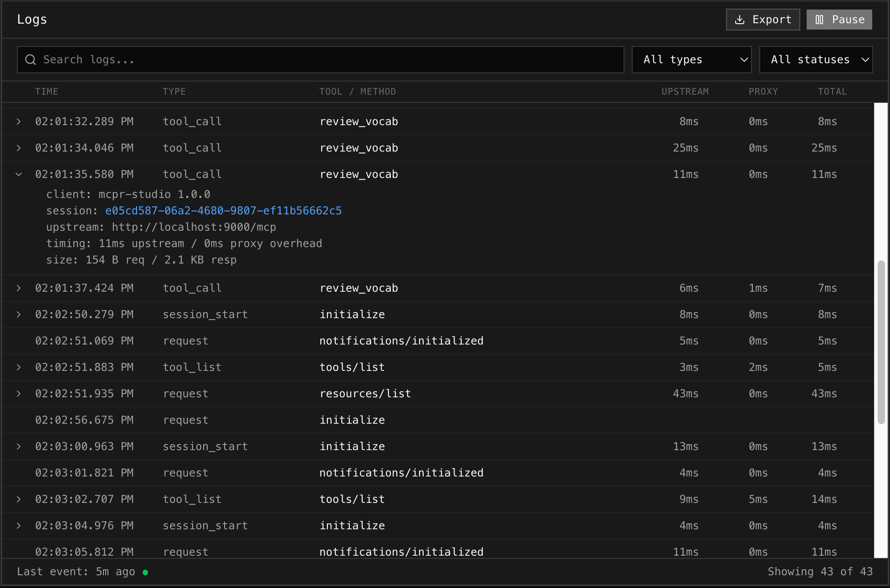Expand the resources/list entry at 02:02:51.935

click(x=18, y=393)
